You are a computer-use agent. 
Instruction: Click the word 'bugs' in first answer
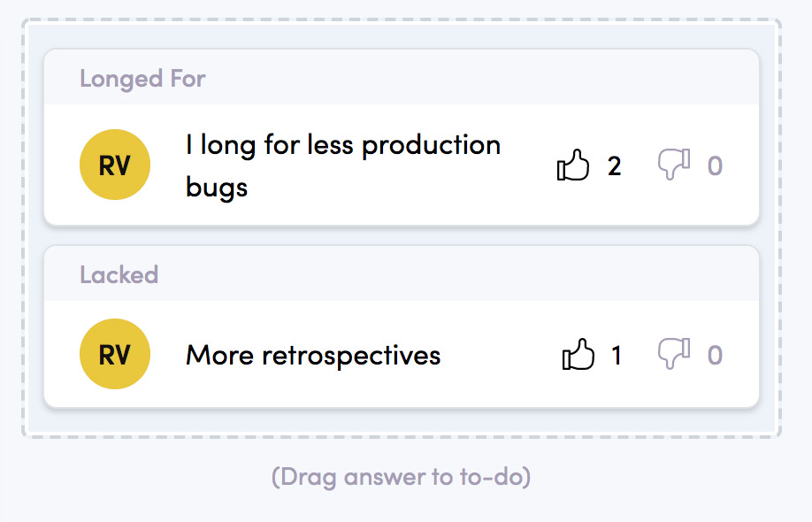pyautogui.click(x=217, y=188)
